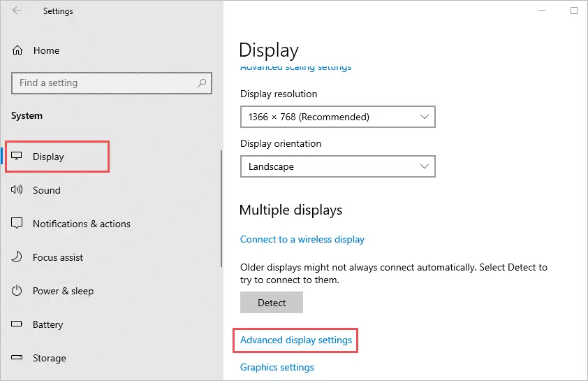Open Graphics settings link

click(x=277, y=367)
